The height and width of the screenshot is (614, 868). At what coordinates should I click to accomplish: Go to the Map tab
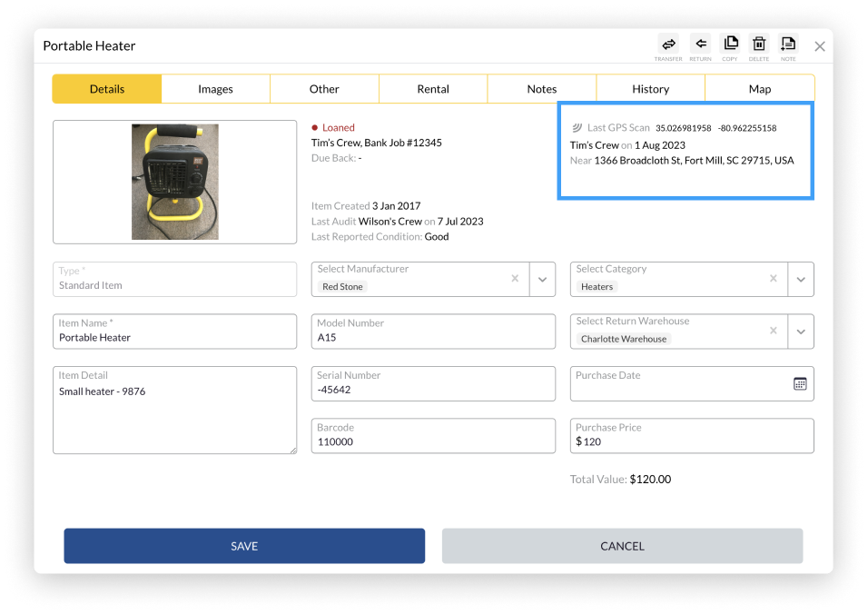pos(759,89)
